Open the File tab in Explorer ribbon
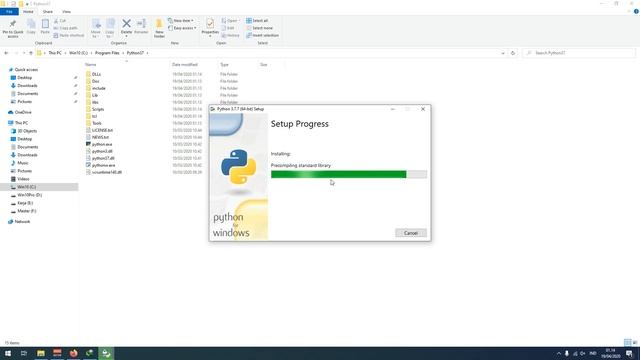Viewport: 640px width, 360px height. click(9, 11)
